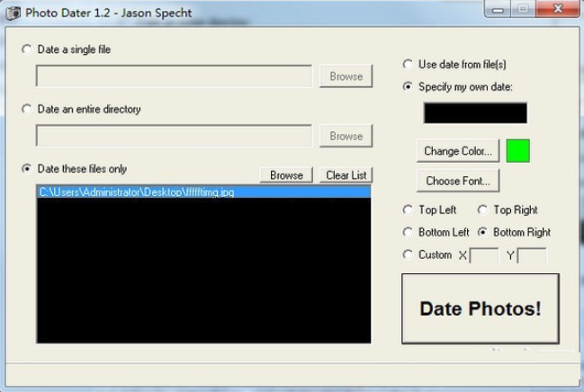584x392 pixels.
Task: Open the Choose Font dialog
Action: coord(458,181)
